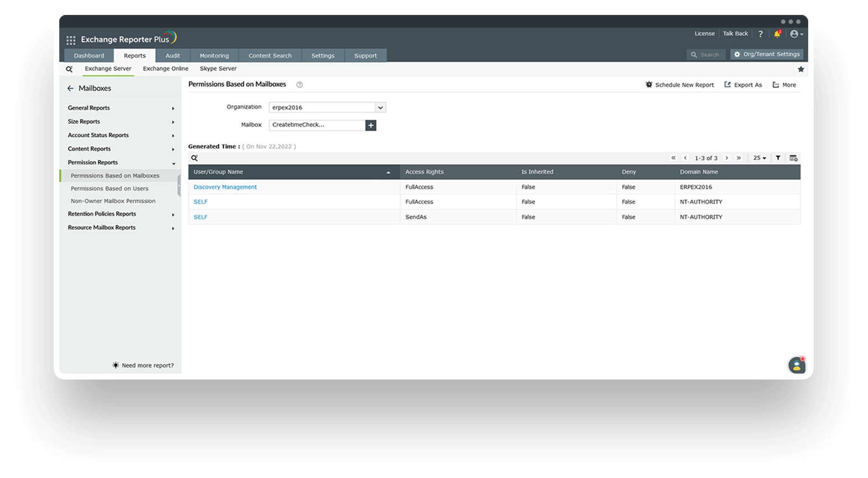Click help icon beside Permissions Based on Mailboxes title
Viewport: 868px width, 478px height.
(299, 85)
